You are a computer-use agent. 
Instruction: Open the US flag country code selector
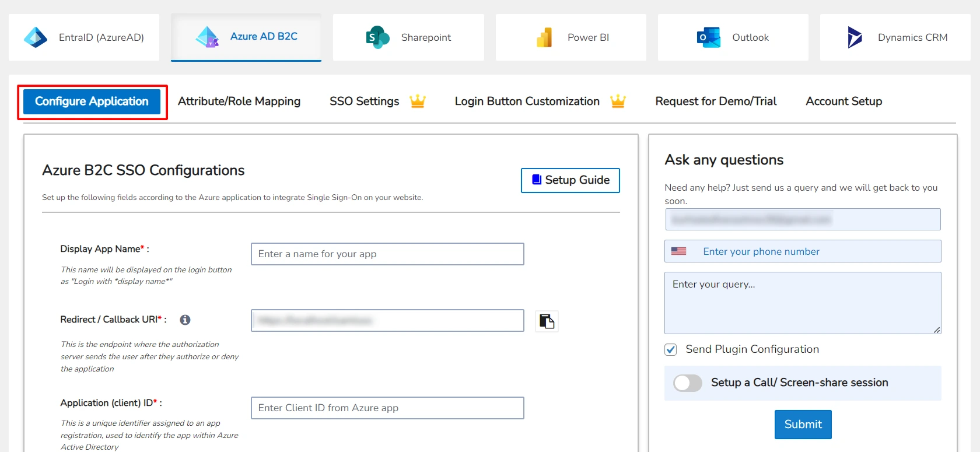coord(678,251)
